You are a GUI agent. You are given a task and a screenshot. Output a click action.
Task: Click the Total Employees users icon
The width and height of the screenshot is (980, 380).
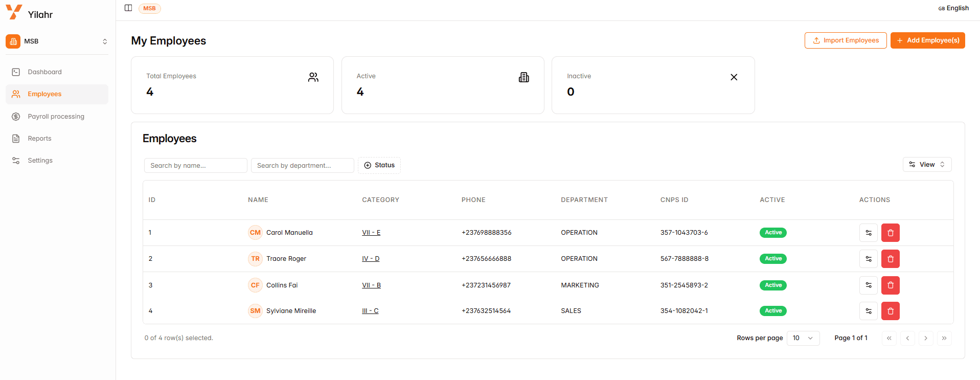tap(313, 77)
